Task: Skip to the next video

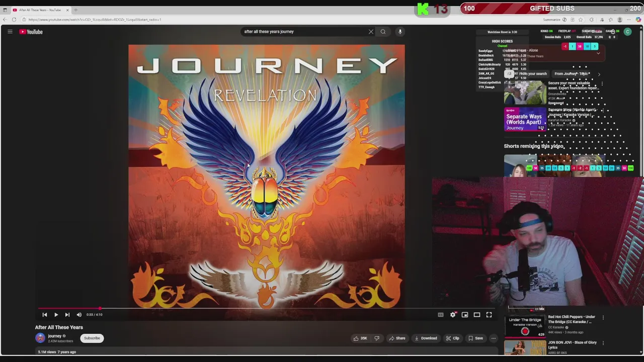Action: pyautogui.click(x=67, y=315)
